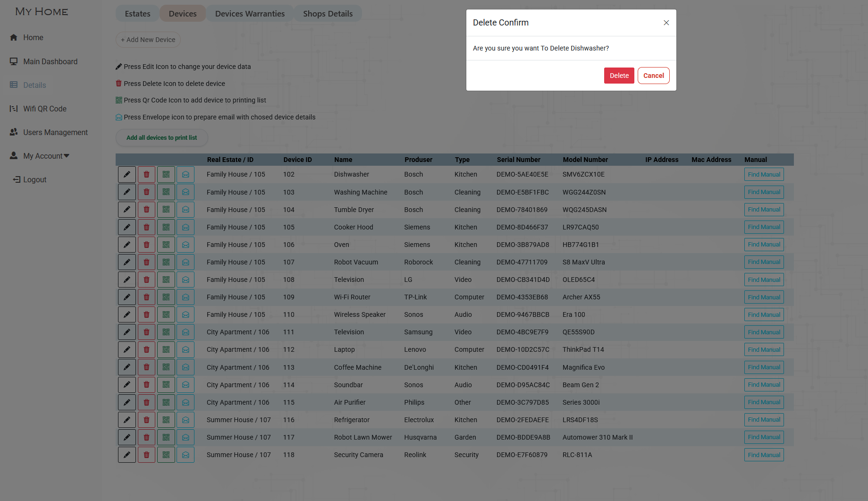Edit the Security Camera row
Viewport: 868px width, 501px height.
tap(127, 455)
